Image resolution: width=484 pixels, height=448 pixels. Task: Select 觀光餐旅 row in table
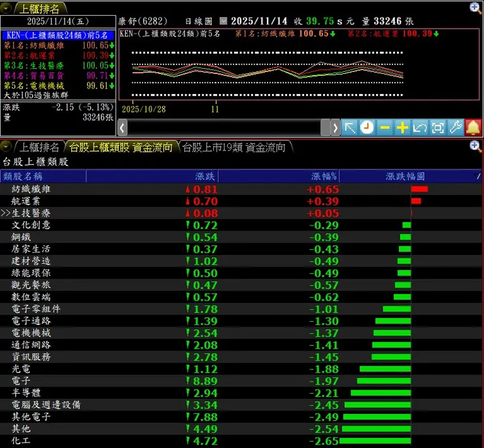pyautogui.click(x=241, y=285)
